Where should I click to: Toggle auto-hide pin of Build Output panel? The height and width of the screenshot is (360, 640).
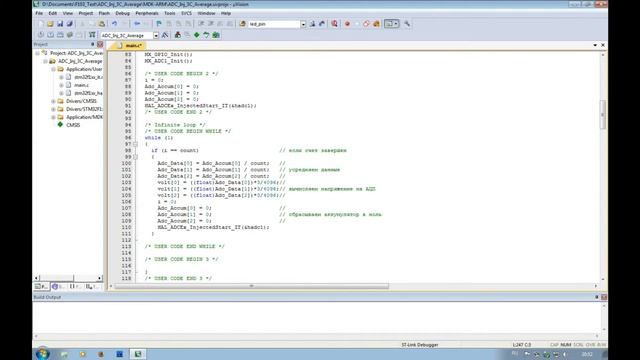click(597, 297)
